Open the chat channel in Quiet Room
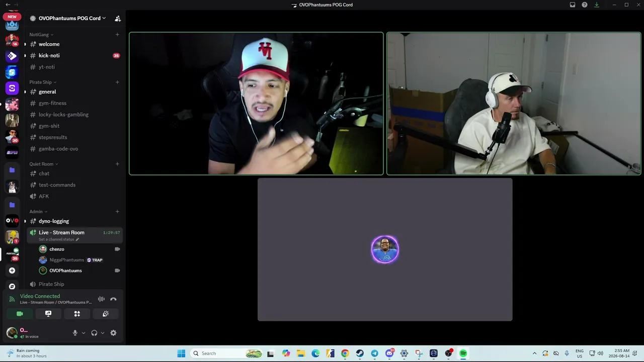Viewport: 644px width, 362px height. coord(74,173)
